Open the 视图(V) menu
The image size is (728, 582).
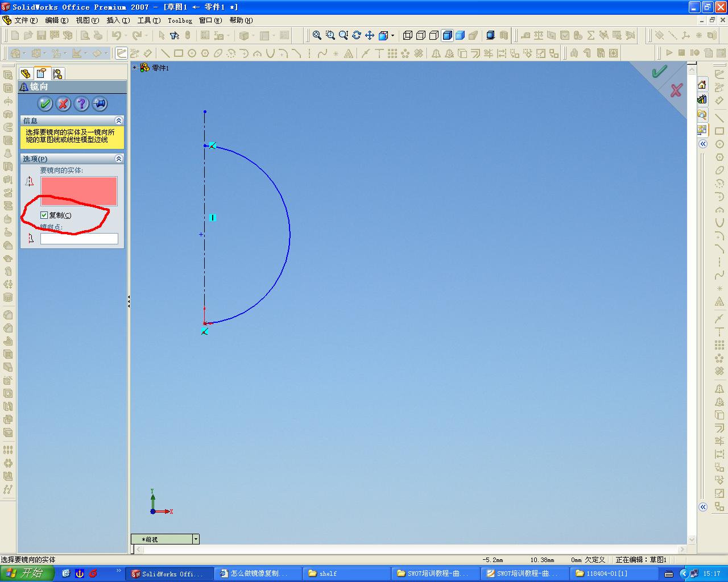click(87, 20)
